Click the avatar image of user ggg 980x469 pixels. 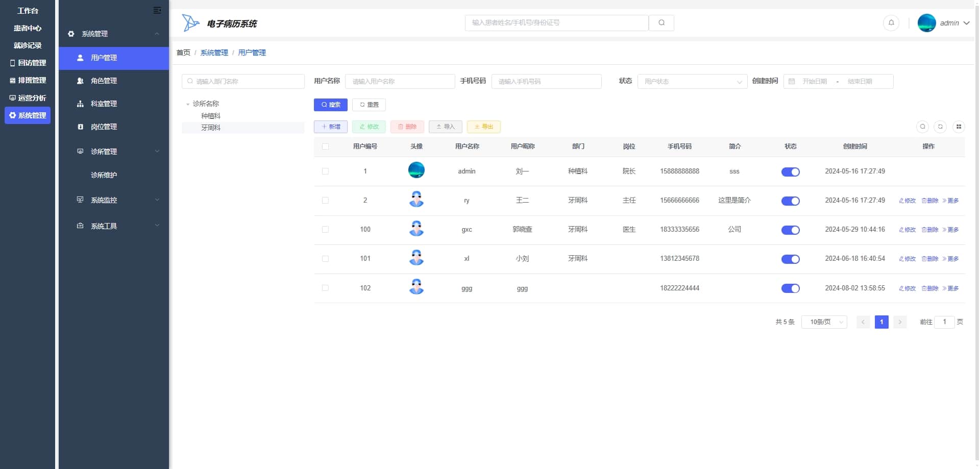416,287
